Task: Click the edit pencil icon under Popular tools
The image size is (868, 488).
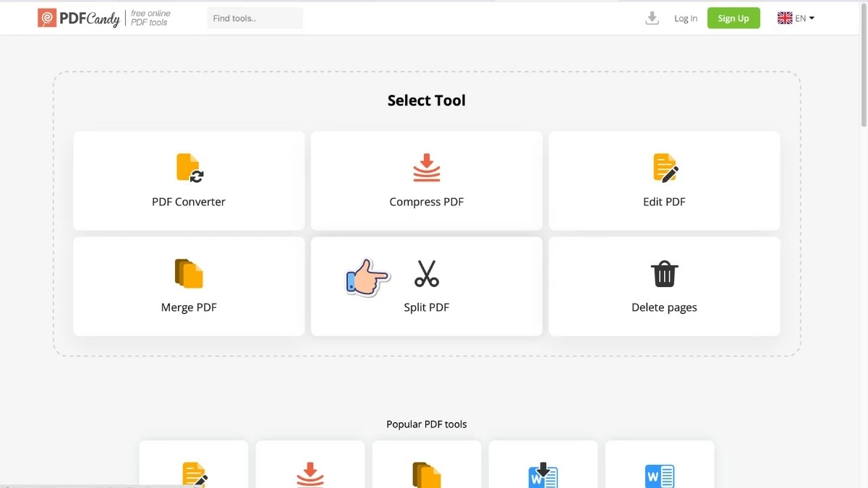Action: pos(194,475)
